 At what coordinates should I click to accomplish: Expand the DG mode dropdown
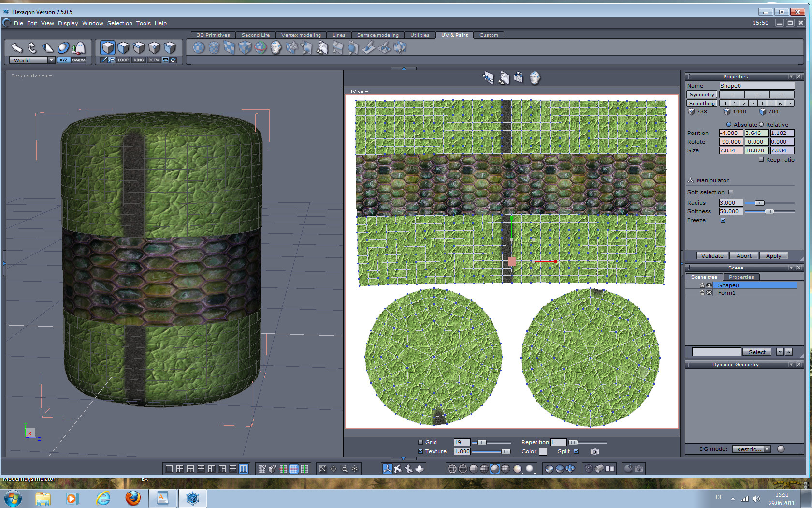767,449
